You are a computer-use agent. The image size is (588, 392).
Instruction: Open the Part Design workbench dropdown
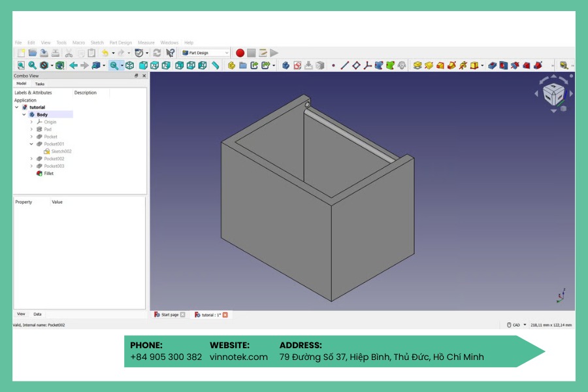click(206, 53)
